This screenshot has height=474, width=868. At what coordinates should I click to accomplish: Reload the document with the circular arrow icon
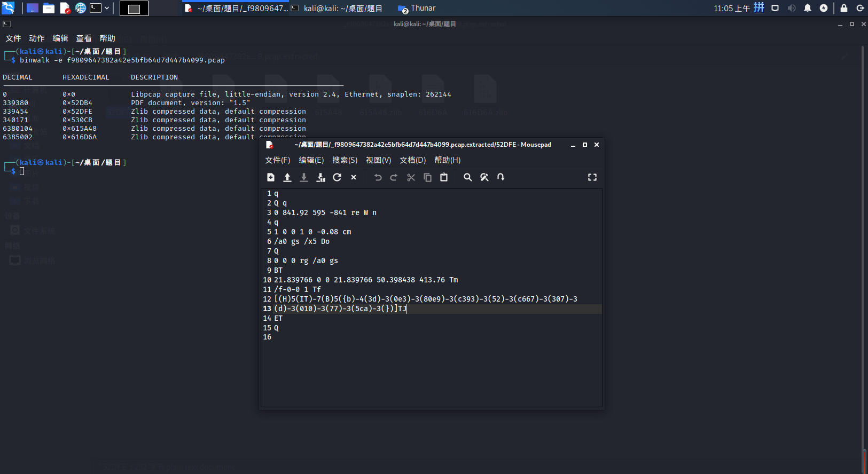(337, 177)
